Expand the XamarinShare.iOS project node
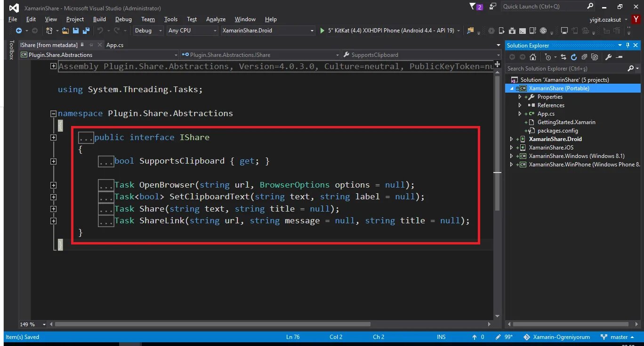The height and width of the screenshot is (346, 644). pos(512,148)
